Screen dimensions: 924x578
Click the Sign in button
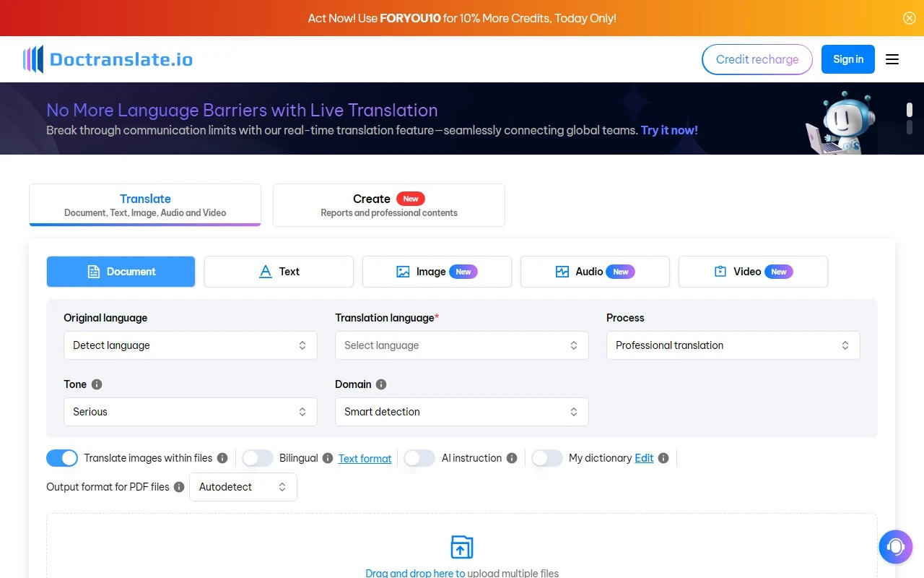848,59
